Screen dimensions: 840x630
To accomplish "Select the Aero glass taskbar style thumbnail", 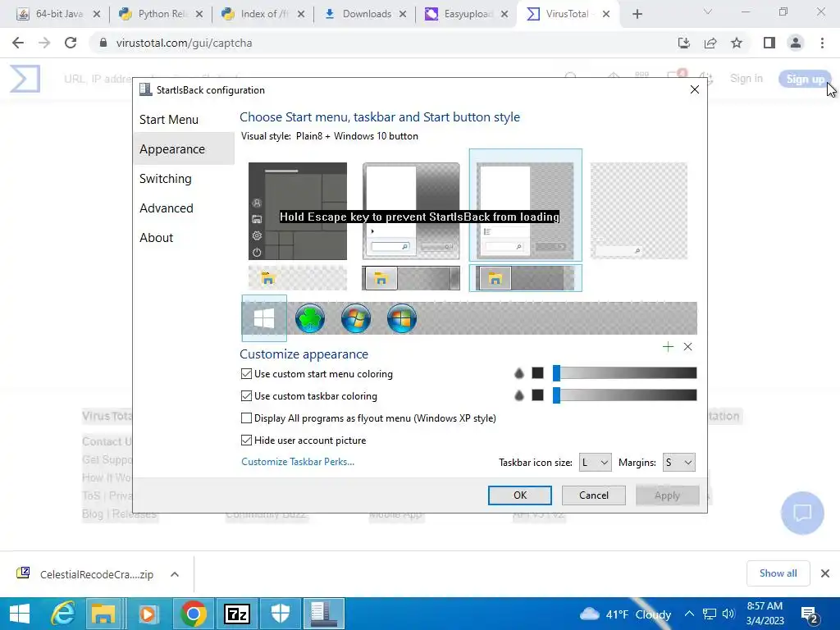I will point(411,278).
